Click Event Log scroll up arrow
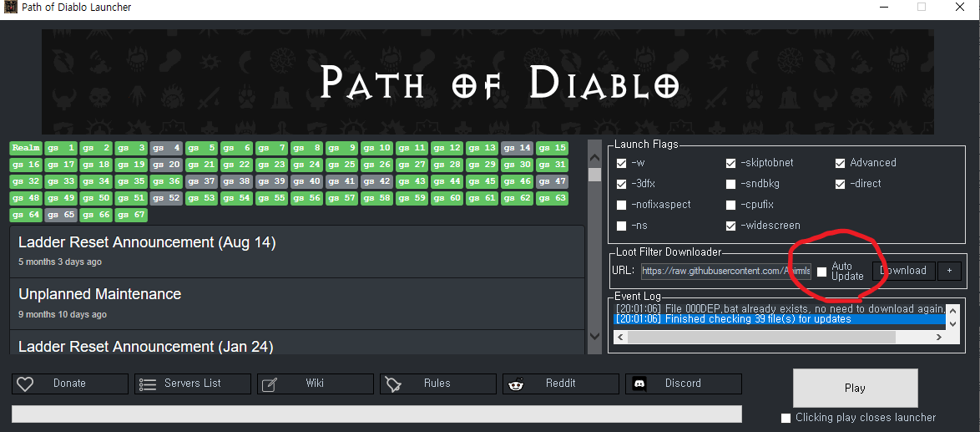 pos(953,310)
